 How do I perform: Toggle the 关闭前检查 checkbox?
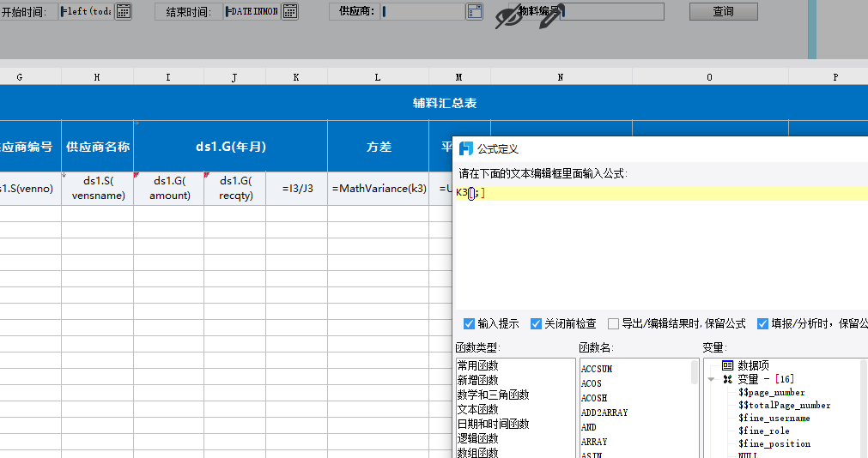(536, 323)
